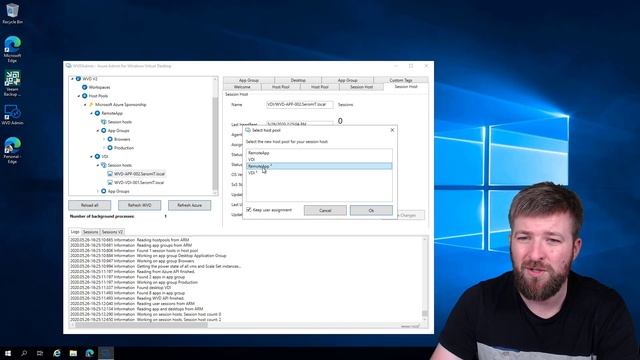Collapse the WVD V2 root node
This screenshot has height=360, width=640.
pyautogui.click(x=73, y=78)
